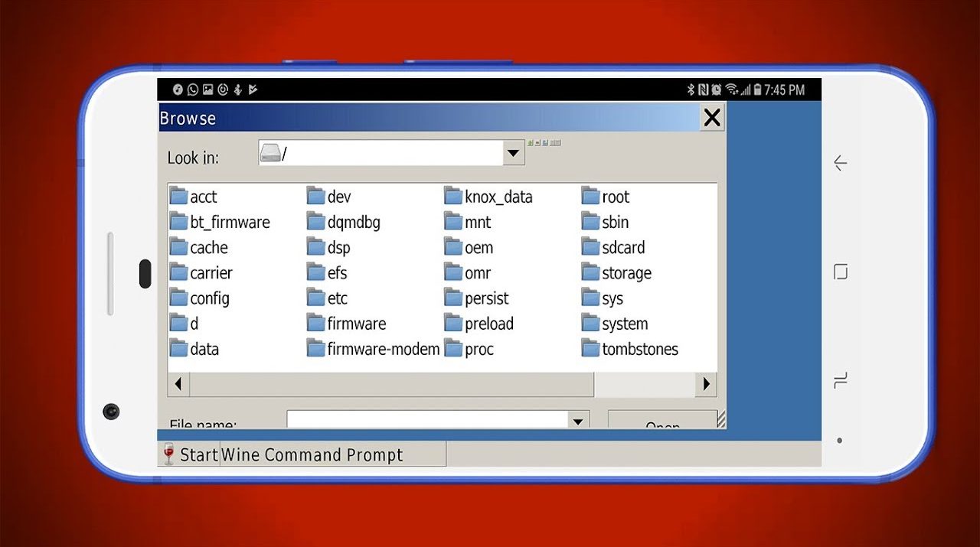980x547 pixels.
Task: Expand the Look in dropdown
Action: pos(513,153)
